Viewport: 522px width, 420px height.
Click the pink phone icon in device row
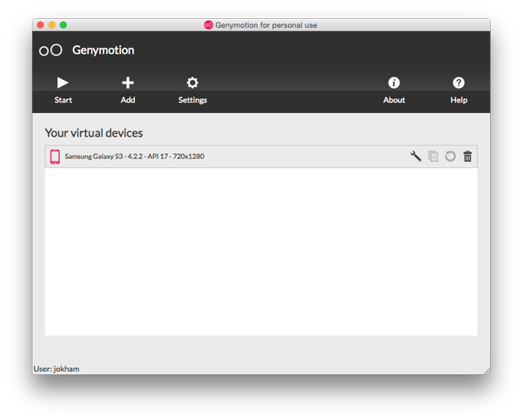(x=55, y=157)
